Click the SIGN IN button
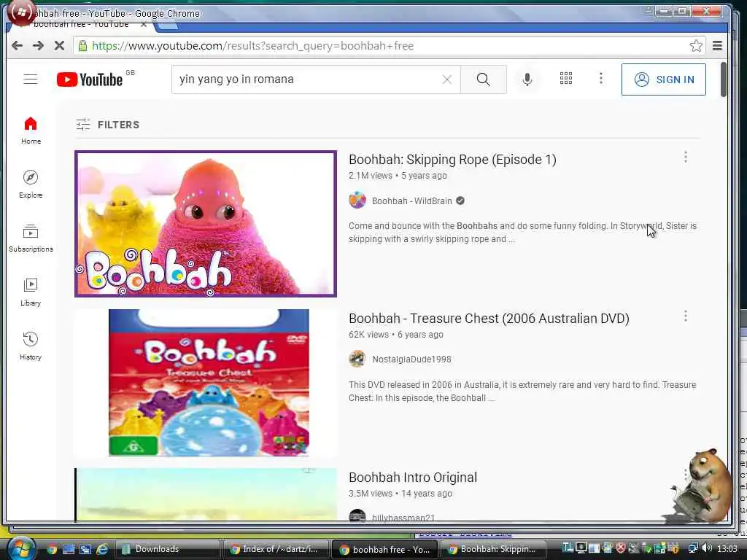Viewport: 747px width, 560px height. click(664, 79)
